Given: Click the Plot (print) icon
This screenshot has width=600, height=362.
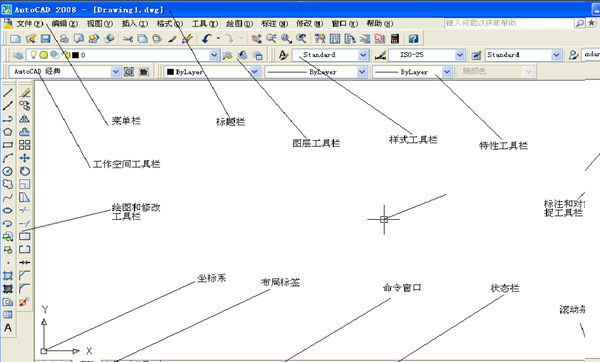Looking at the screenshot, I should click(64, 39).
